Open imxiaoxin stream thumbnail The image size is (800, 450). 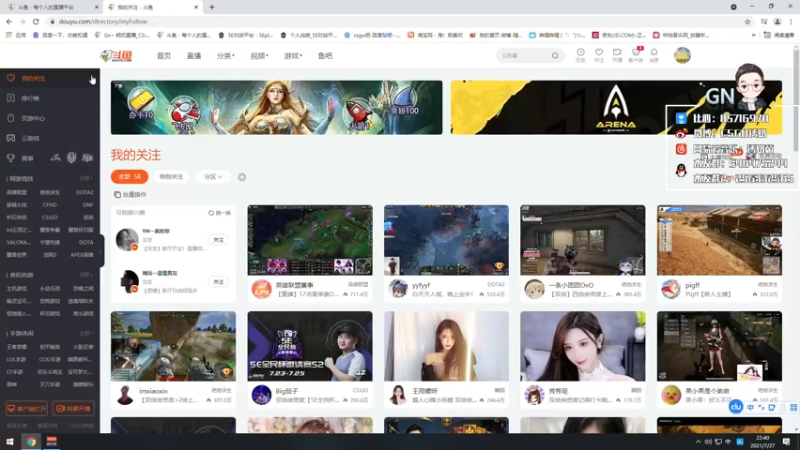click(x=173, y=346)
